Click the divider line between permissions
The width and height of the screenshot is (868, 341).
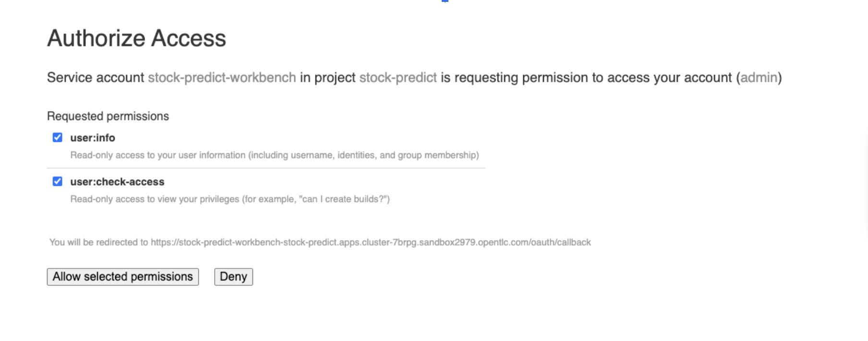coord(266,168)
